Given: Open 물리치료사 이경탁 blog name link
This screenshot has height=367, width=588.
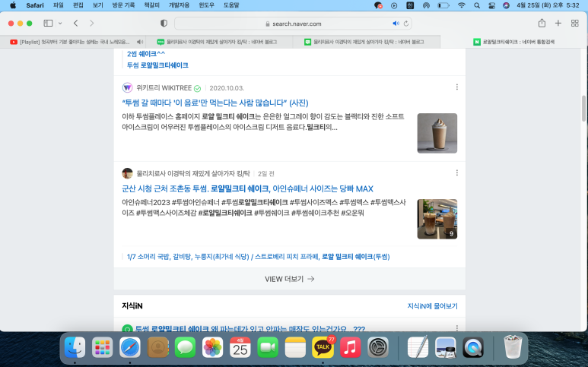Looking at the screenshot, I should 193,174.
